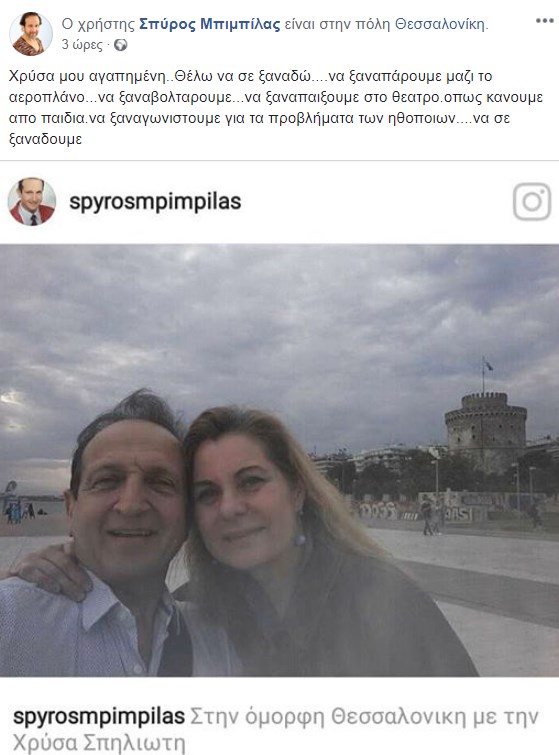The width and height of the screenshot is (559, 755).
Task: Open the Σπύρος Μπιμπίλας profile link
Action: click(x=209, y=24)
